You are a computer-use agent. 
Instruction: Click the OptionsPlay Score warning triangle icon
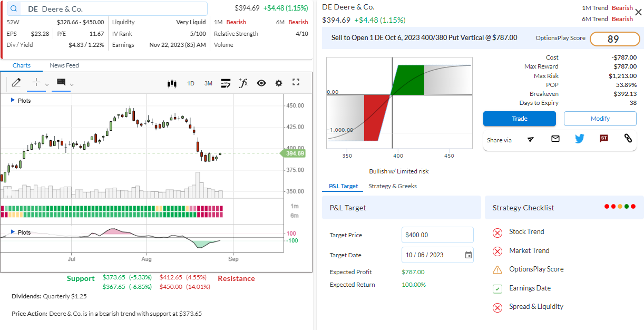[x=497, y=270]
